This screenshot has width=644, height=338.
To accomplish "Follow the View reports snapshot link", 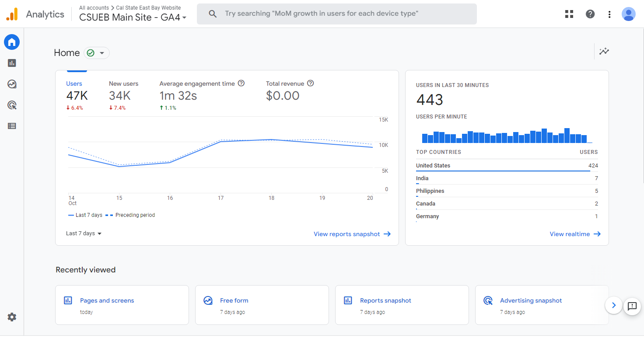I will [352, 234].
